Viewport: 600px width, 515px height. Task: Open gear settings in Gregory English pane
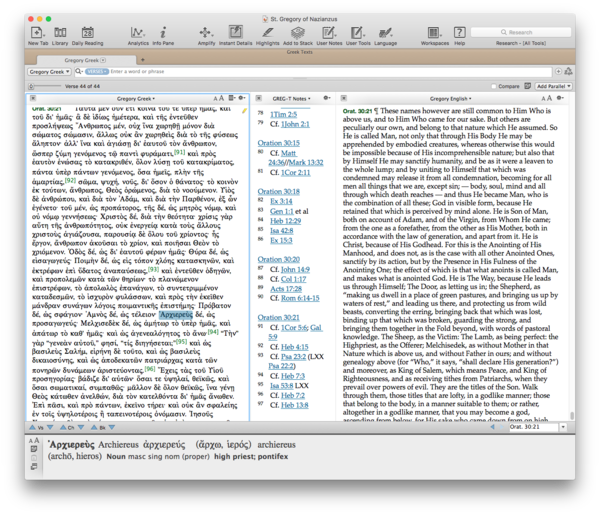pyautogui.click(x=561, y=98)
